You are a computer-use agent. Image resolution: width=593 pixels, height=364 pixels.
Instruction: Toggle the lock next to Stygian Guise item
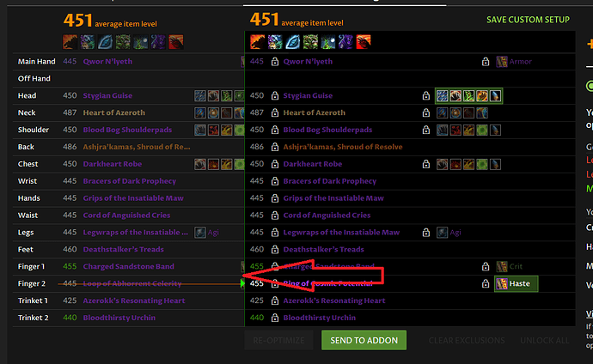(x=275, y=95)
